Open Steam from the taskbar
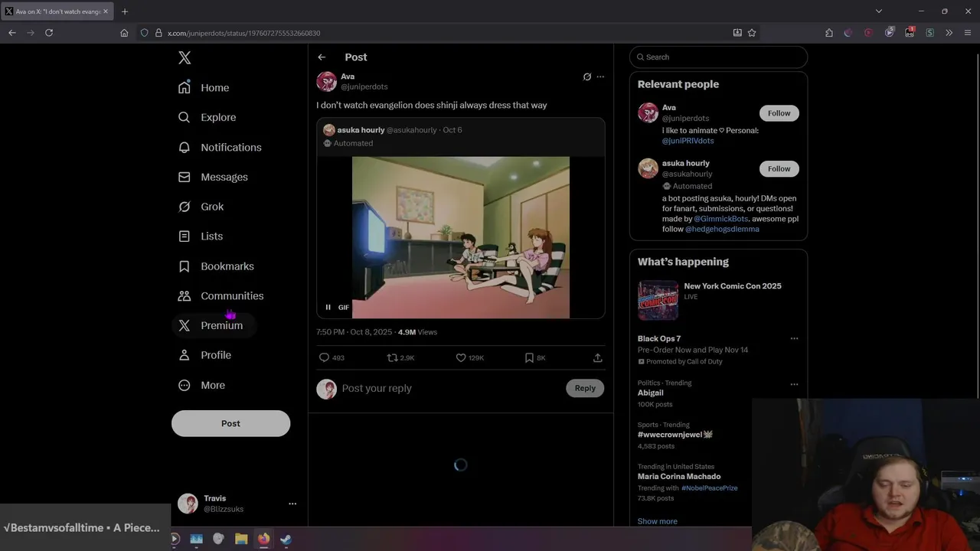The width and height of the screenshot is (980, 551). coord(286,539)
